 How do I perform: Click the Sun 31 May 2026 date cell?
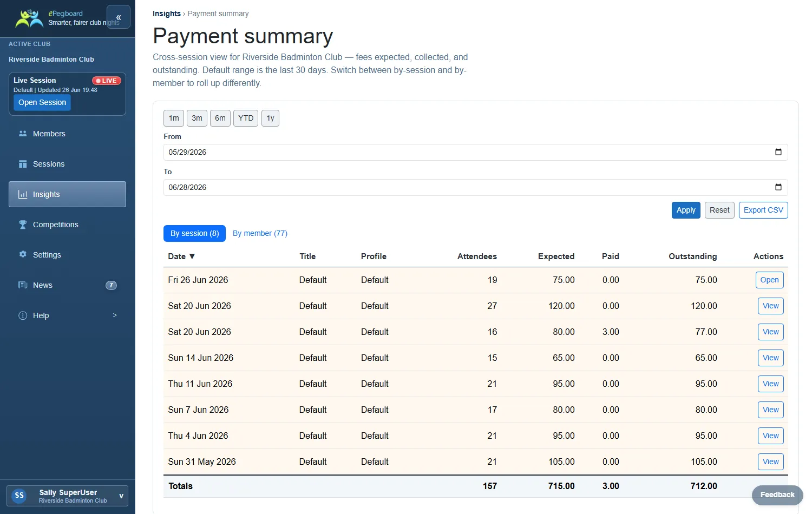click(202, 462)
